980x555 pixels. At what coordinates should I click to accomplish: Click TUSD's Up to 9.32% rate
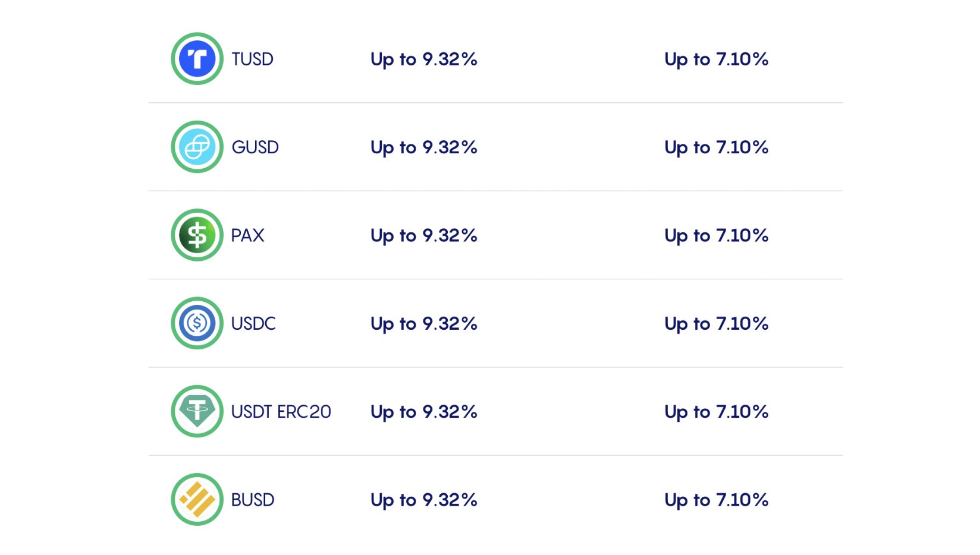424,59
